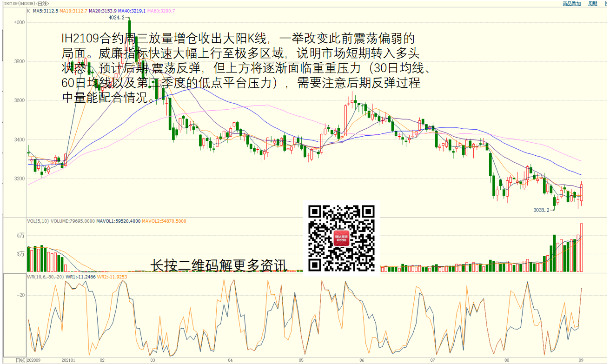
Task: Click the 202101 date on time axis
Action: [x=69, y=360]
